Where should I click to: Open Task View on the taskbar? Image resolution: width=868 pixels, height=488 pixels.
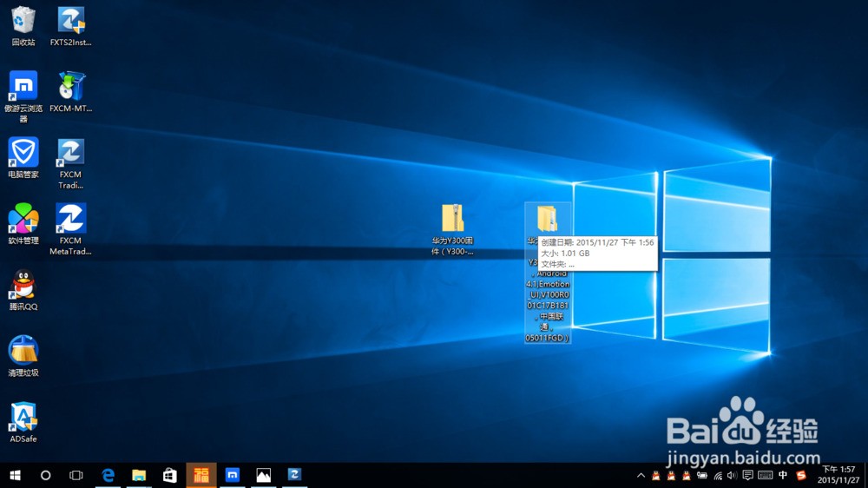[x=76, y=475]
